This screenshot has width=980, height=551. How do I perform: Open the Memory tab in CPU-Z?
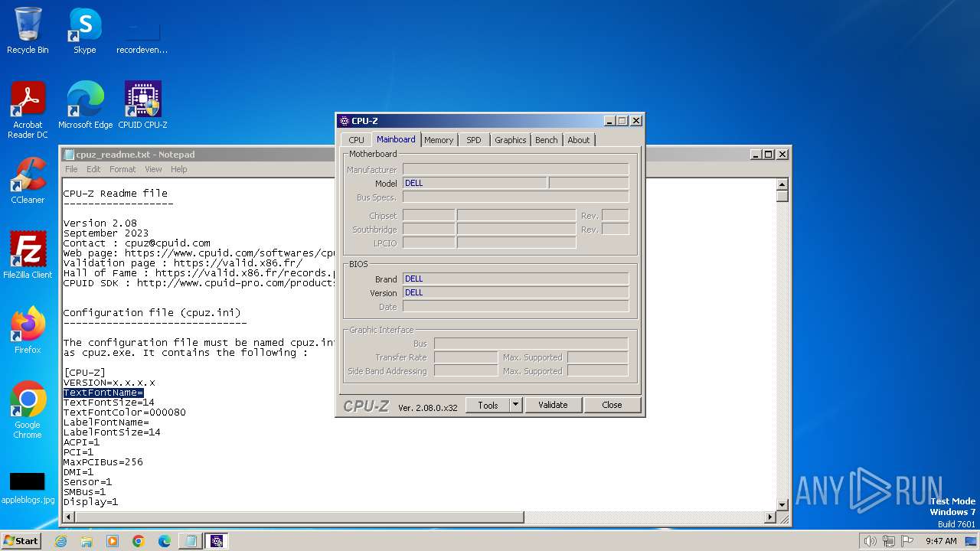pos(439,140)
